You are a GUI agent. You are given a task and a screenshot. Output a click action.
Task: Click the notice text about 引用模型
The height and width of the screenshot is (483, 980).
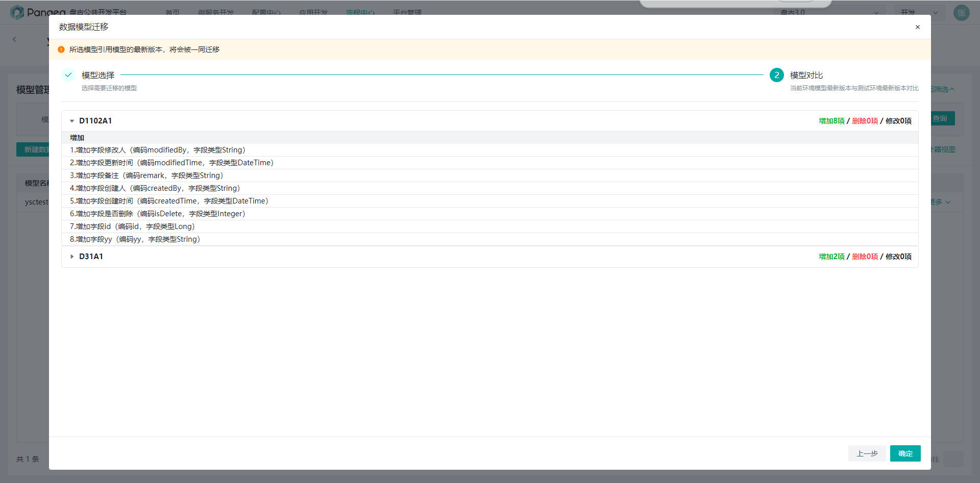144,49
